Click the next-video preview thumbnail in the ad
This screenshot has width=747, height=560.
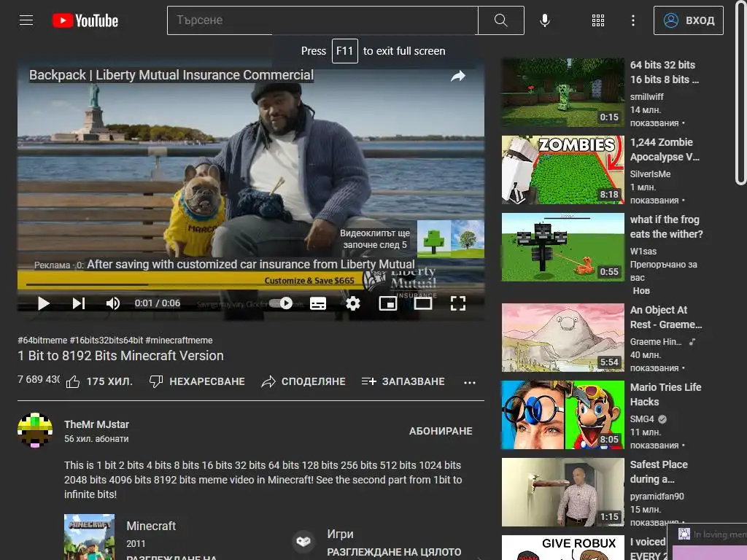451,239
